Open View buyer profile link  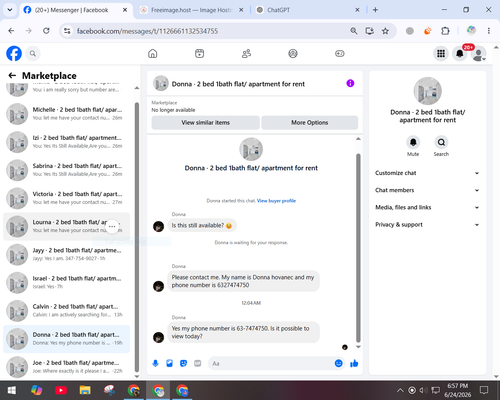[x=276, y=201]
